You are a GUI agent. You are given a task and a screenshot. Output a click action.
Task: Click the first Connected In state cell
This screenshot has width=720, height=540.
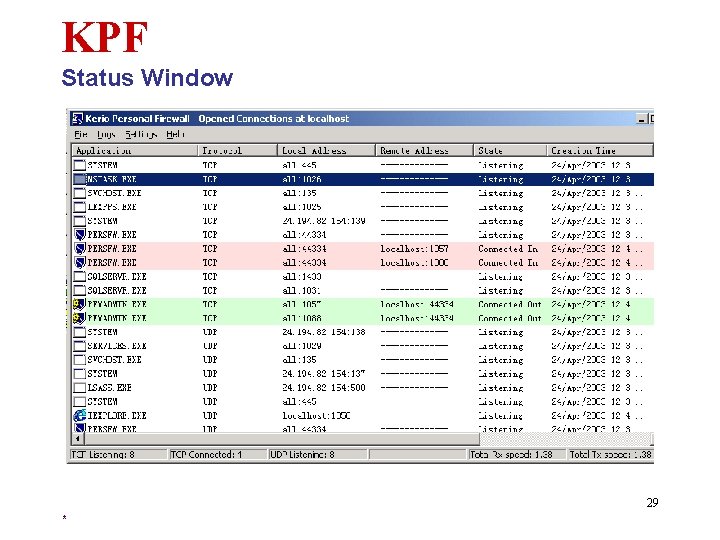(x=508, y=249)
